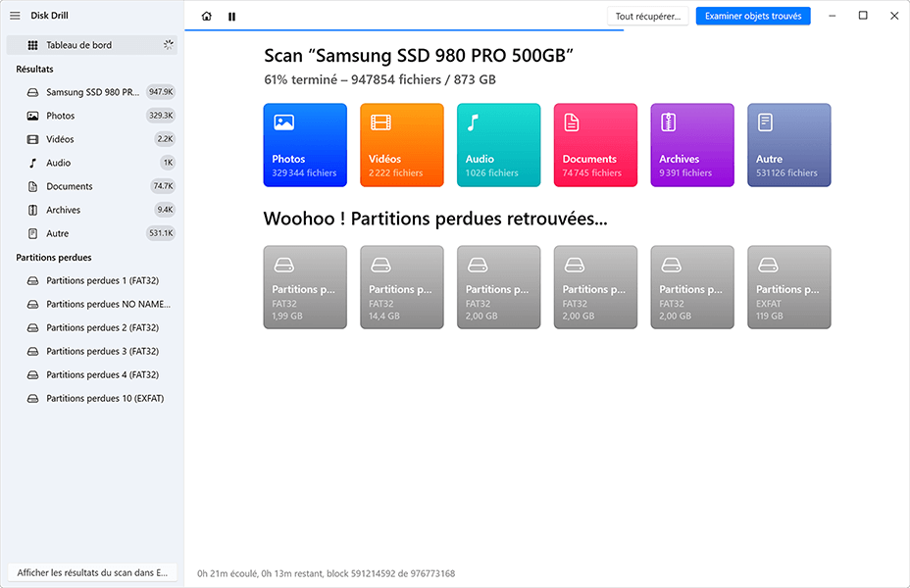Click the 1K badge beside Audio

point(168,163)
